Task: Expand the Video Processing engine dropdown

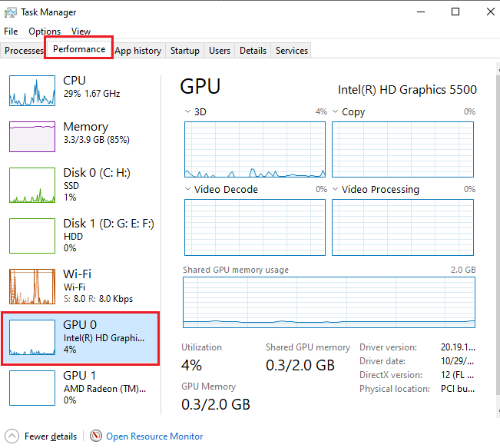Action: pyautogui.click(x=336, y=190)
